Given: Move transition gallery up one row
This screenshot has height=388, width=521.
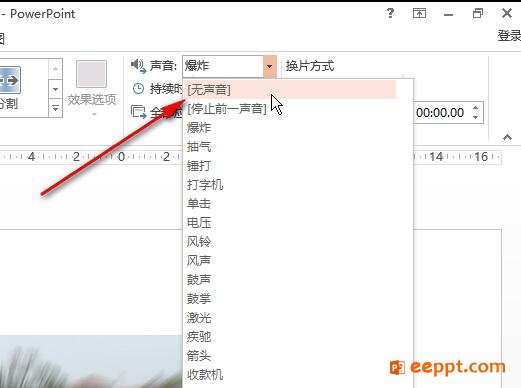Looking at the screenshot, I should 56,69.
